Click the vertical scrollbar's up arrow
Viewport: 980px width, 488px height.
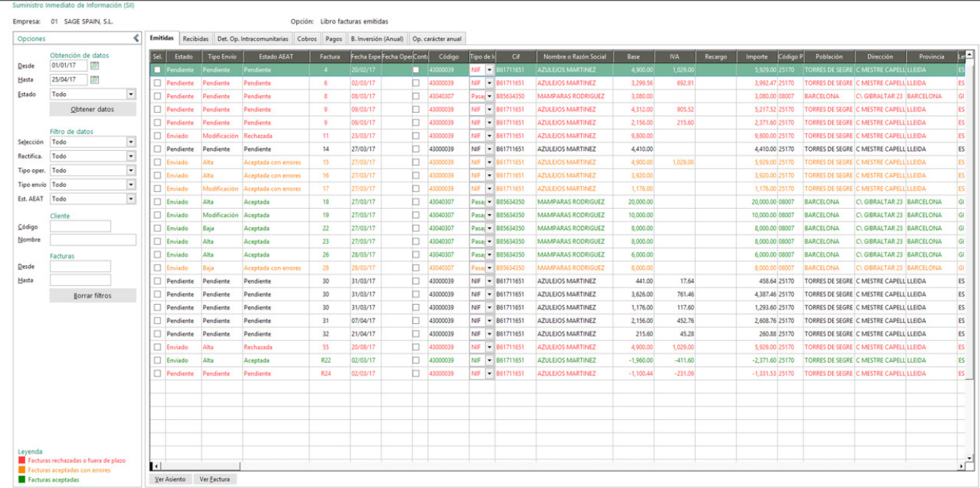[x=970, y=56]
